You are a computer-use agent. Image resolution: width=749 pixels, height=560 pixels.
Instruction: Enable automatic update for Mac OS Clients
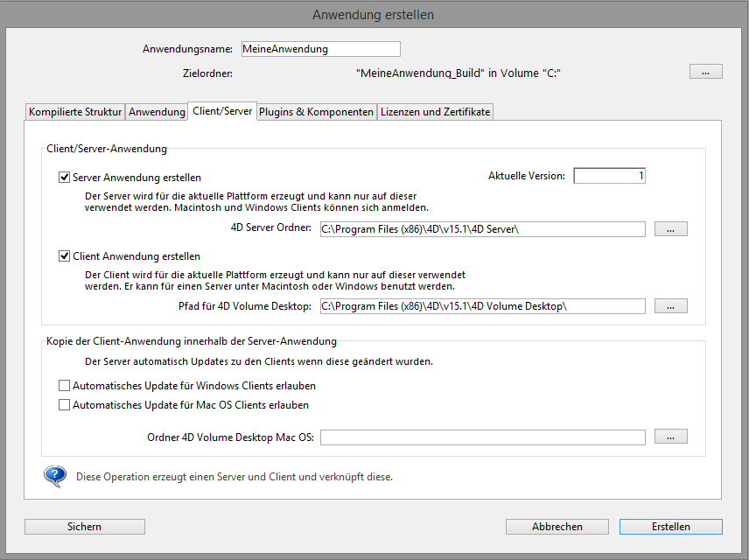pos(64,405)
